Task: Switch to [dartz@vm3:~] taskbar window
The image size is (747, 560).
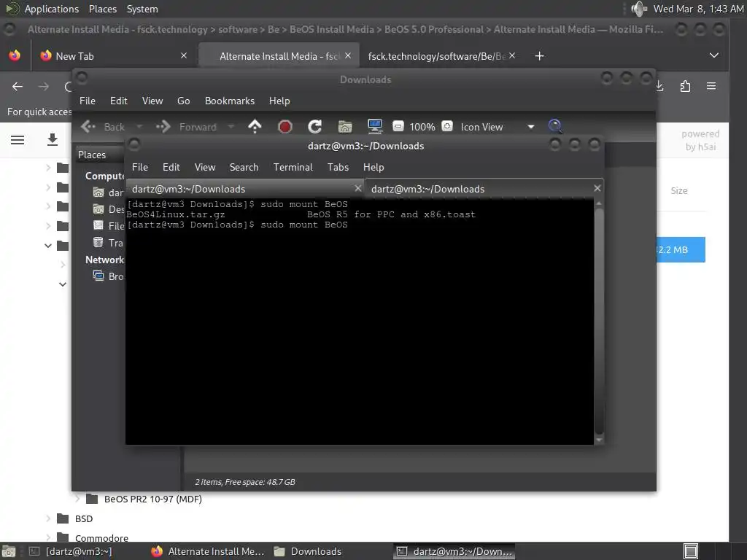Action: [x=71, y=551]
